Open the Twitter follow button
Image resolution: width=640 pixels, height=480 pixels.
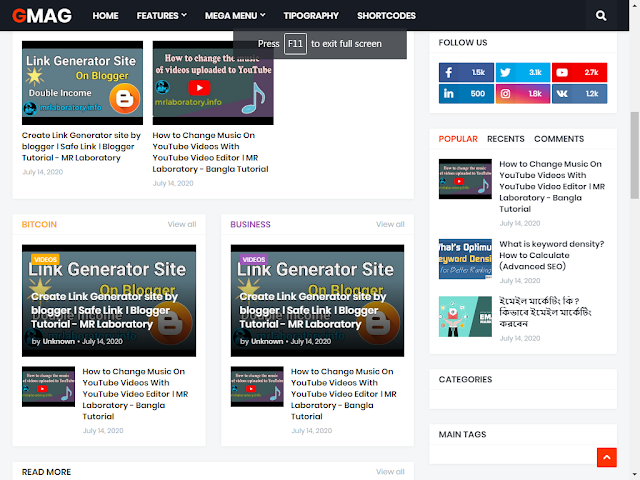(x=523, y=72)
